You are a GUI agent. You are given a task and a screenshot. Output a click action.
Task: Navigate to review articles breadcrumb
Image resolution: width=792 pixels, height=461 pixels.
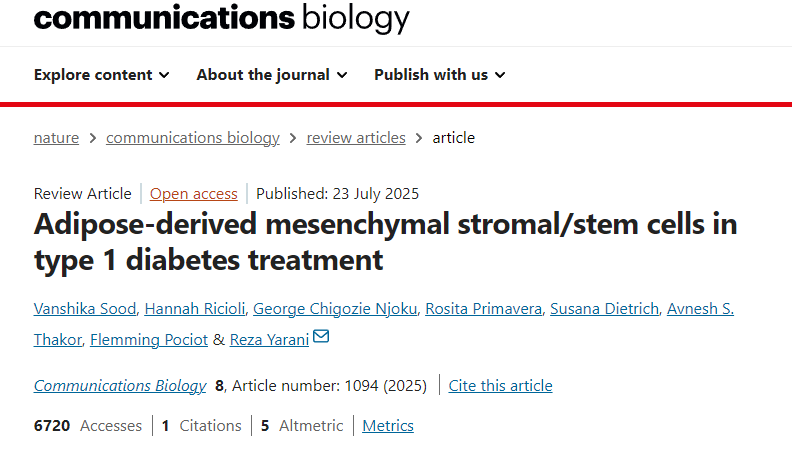click(356, 138)
